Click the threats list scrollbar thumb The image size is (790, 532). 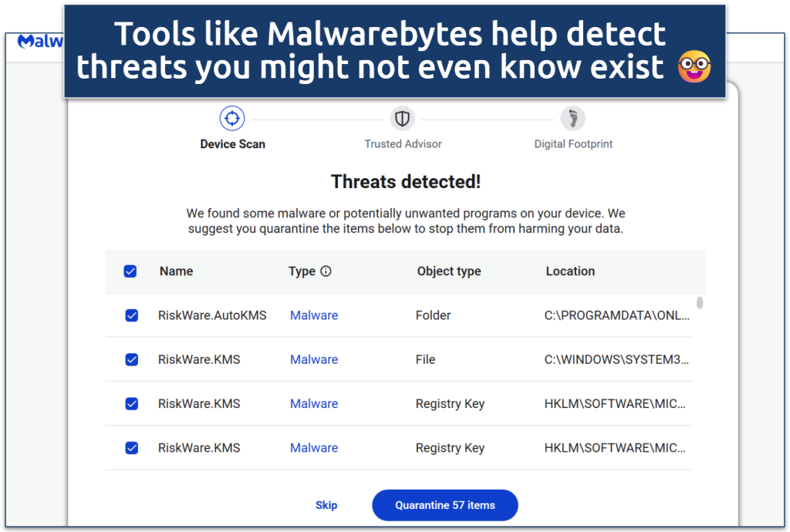(700, 303)
